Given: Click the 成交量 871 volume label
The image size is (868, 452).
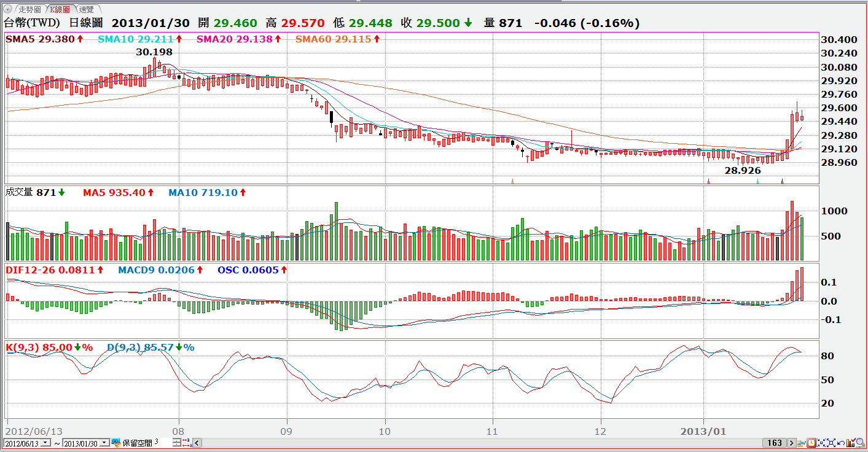Looking at the screenshot, I should pos(34,192).
